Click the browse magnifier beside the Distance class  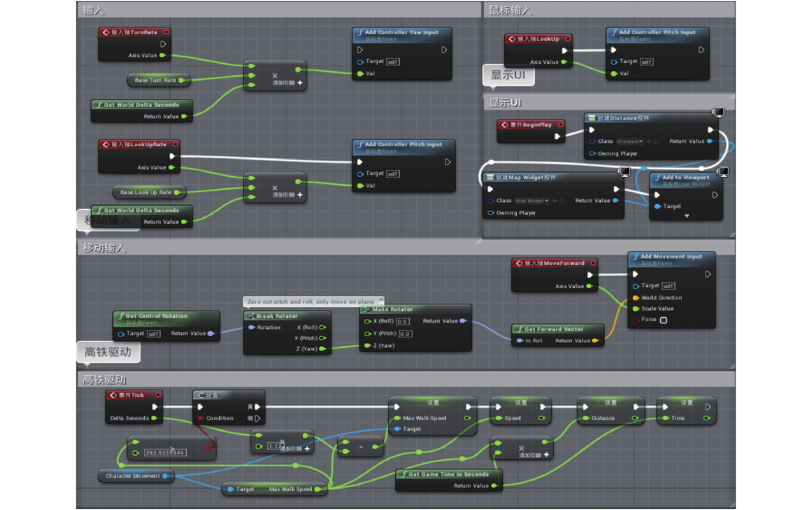click(x=656, y=142)
